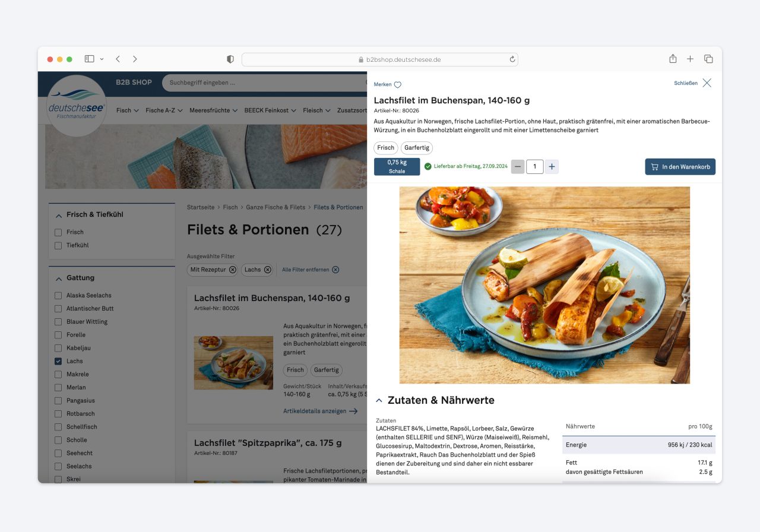Check the Alaska Seelachs checkbox
The image size is (760, 532).
coord(58,295)
